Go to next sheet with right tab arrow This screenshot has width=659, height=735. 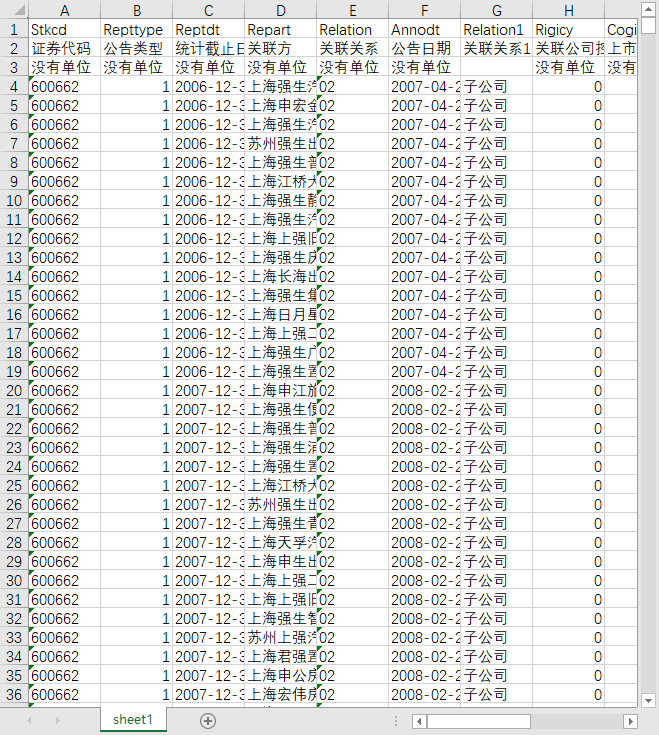pos(58,720)
